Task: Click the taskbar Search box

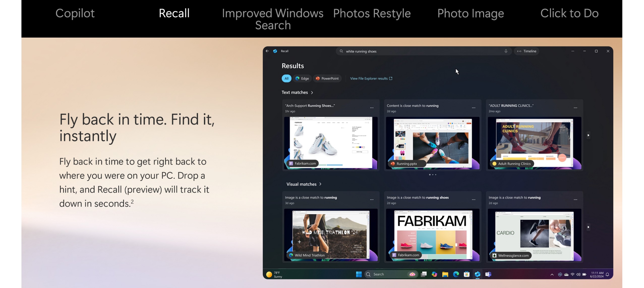Action: click(391, 274)
